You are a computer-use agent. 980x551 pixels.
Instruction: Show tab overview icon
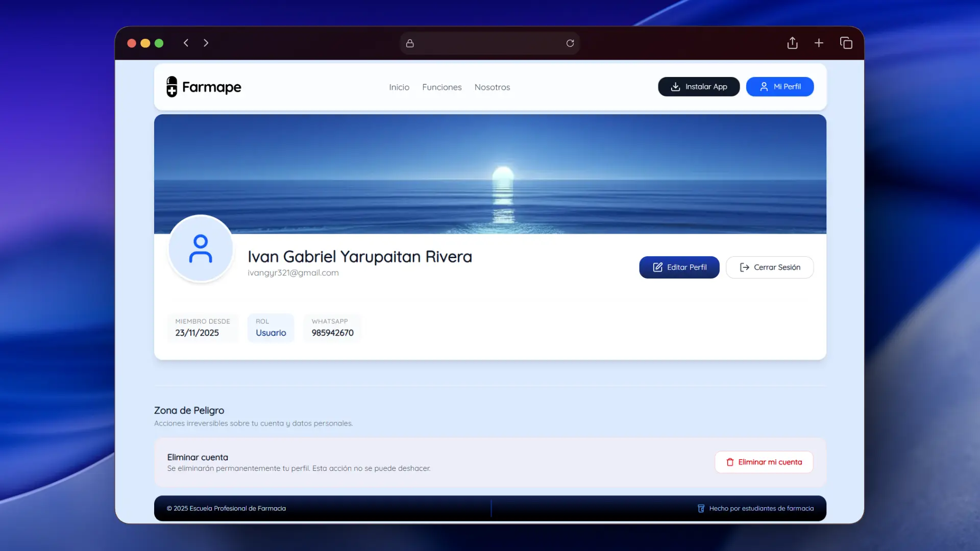tap(846, 43)
